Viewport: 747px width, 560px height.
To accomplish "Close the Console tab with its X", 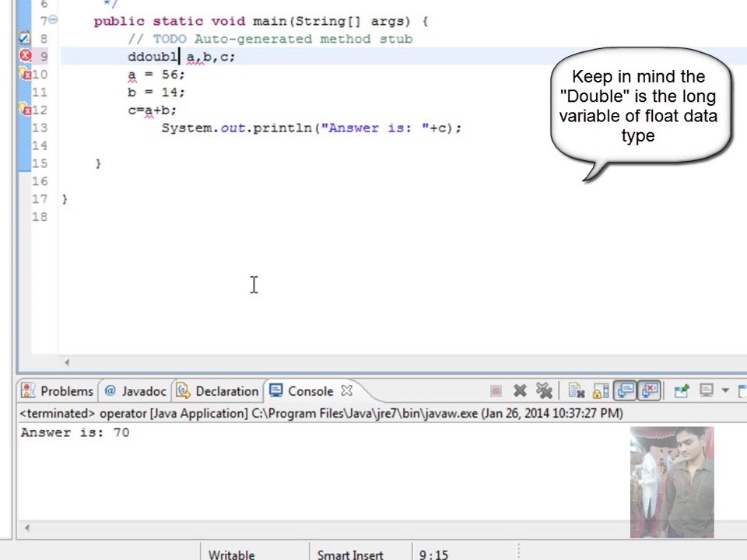I will click(347, 391).
